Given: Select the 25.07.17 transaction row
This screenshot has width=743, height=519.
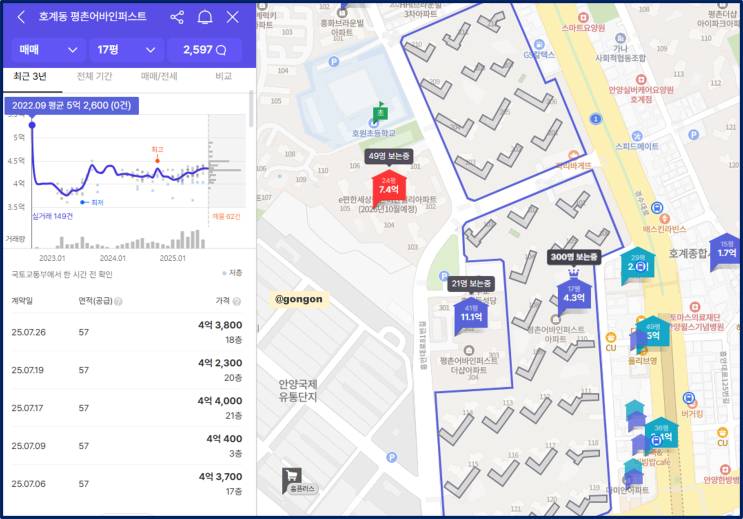Looking at the screenshot, I should (127, 408).
